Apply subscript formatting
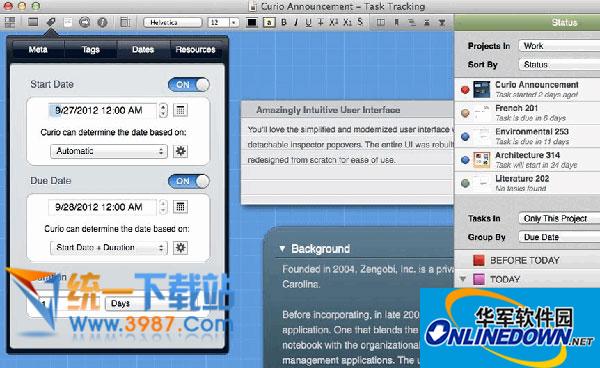This screenshot has width=600, height=368. 347,22
